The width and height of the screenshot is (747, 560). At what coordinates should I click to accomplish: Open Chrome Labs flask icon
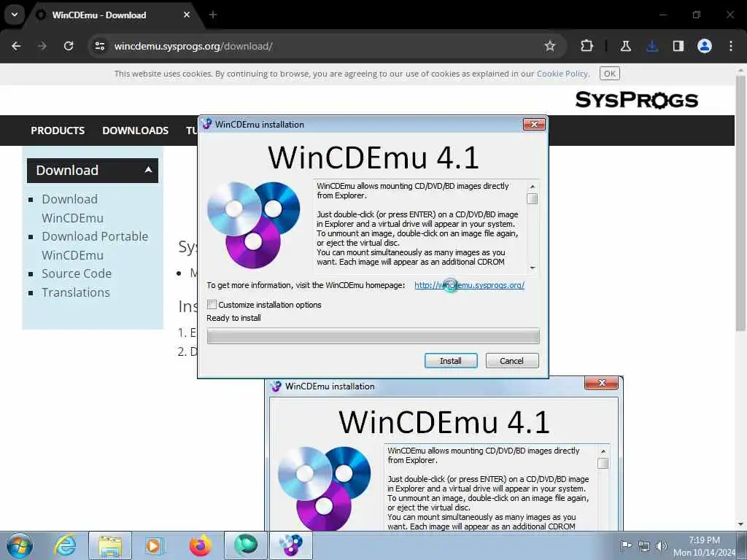coord(625,46)
